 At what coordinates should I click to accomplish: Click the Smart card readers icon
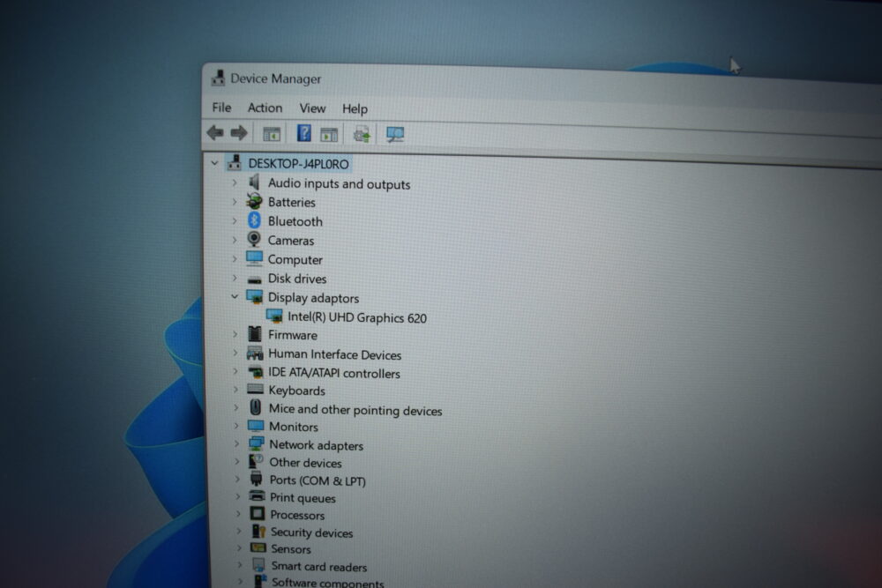coord(258,564)
